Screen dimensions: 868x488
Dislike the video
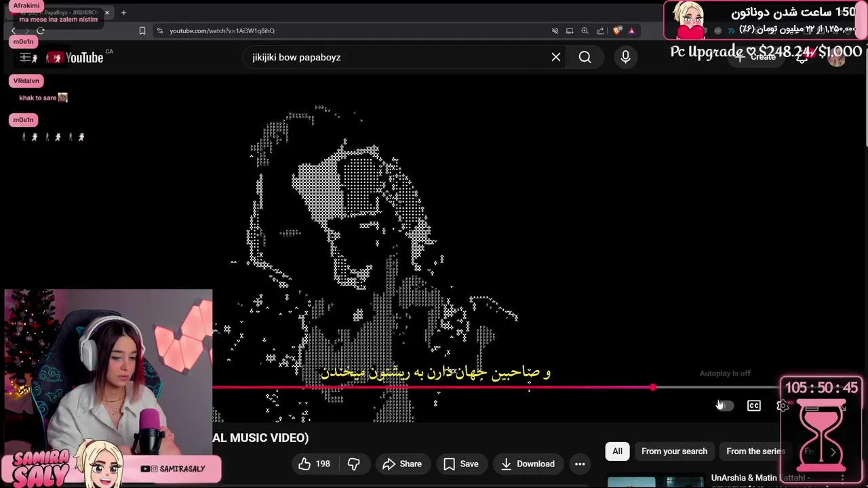pyautogui.click(x=353, y=464)
